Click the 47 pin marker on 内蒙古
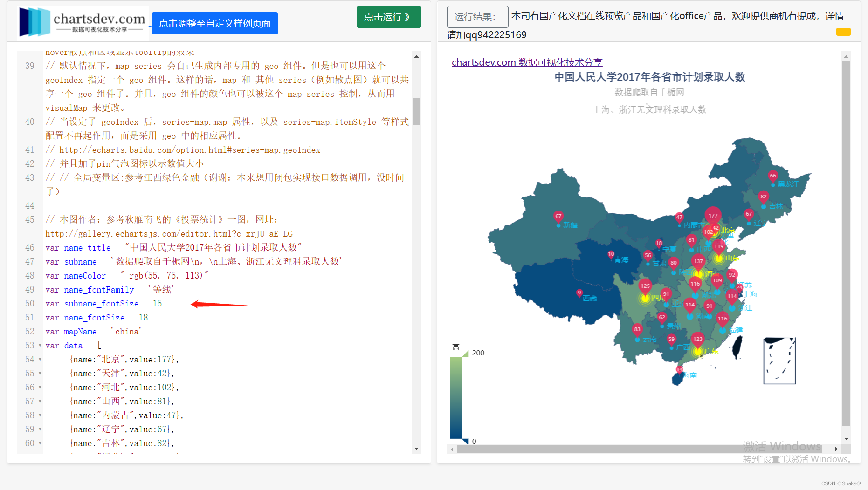This screenshot has width=868, height=490. (x=680, y=217)
